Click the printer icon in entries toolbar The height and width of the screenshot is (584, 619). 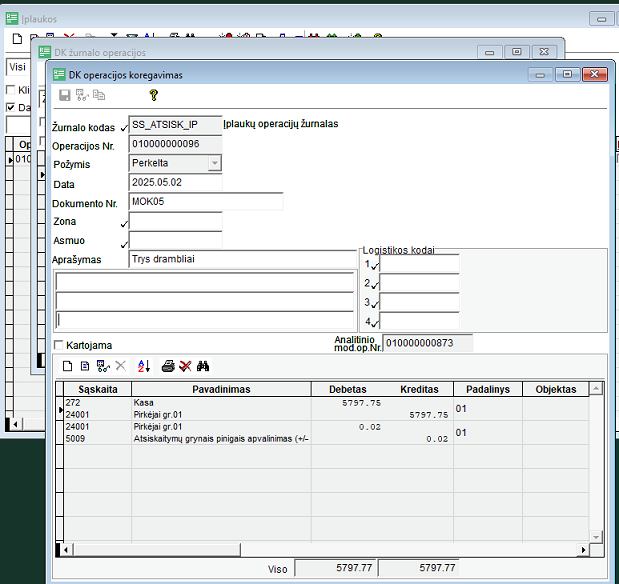[x=168, y=366]
